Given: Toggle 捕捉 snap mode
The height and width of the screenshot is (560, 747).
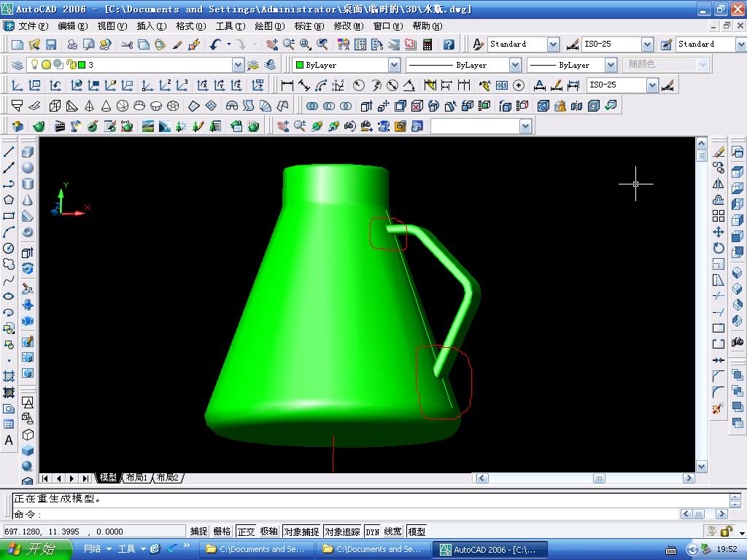Looking at the screenshot, I should 198,532.
